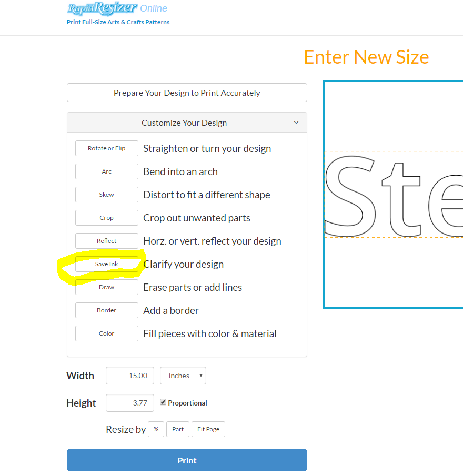This screenshot has height=476, width=463.
Task: Open the Draw tool
Action: [107, 287]
